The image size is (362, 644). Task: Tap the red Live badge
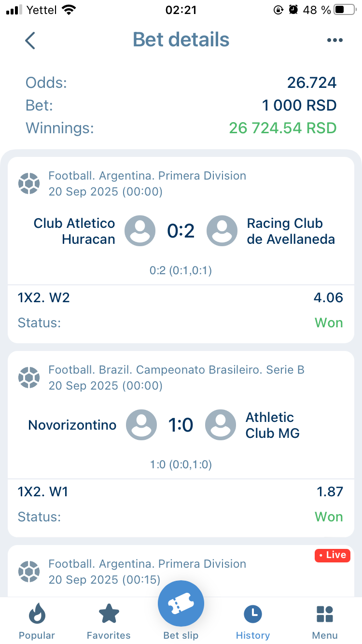point(332,555)
